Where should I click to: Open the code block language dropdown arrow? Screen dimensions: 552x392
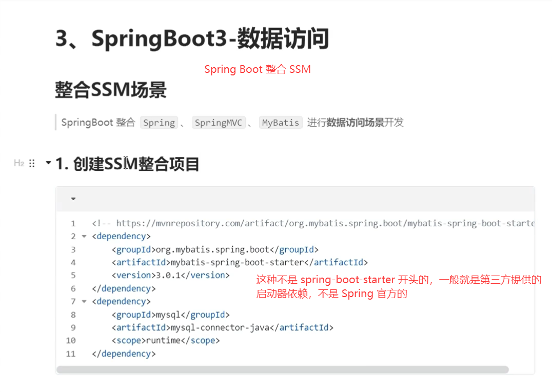coord(73,199)
